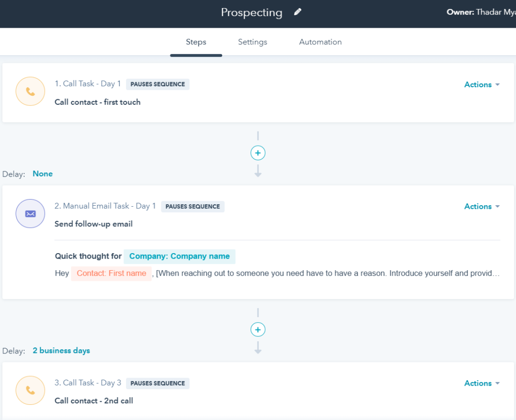Image resolution: width=516 pixels, height=420 pixels.
Task: Add a step with plus icon above 2 business days delay
Action: (x=258, y=330)
